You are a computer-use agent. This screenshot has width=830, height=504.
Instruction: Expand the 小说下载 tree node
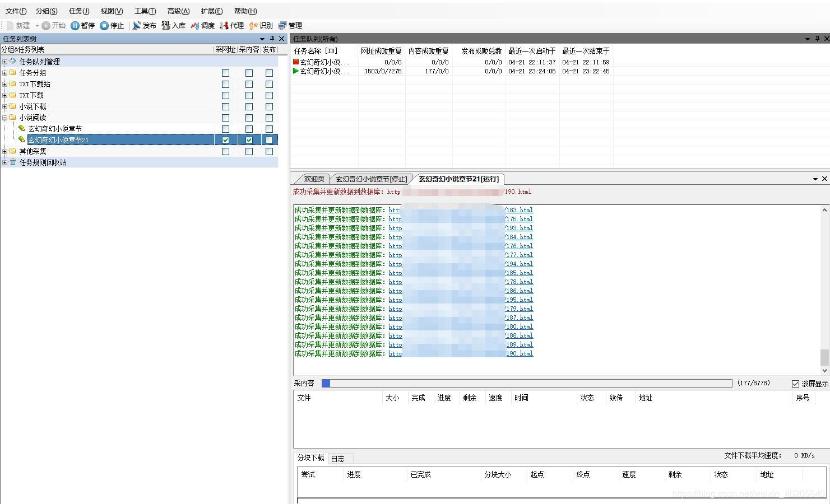click(x=4, y=106)
